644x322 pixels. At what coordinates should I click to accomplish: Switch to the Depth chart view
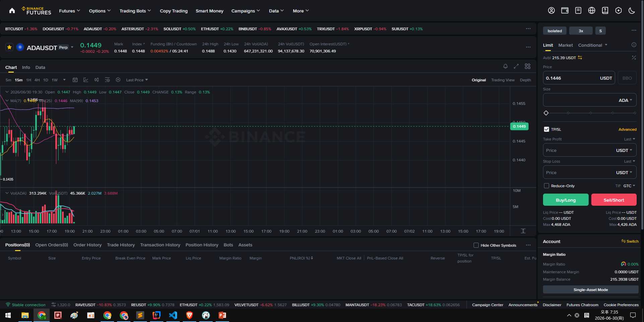[x=525, y=80]
